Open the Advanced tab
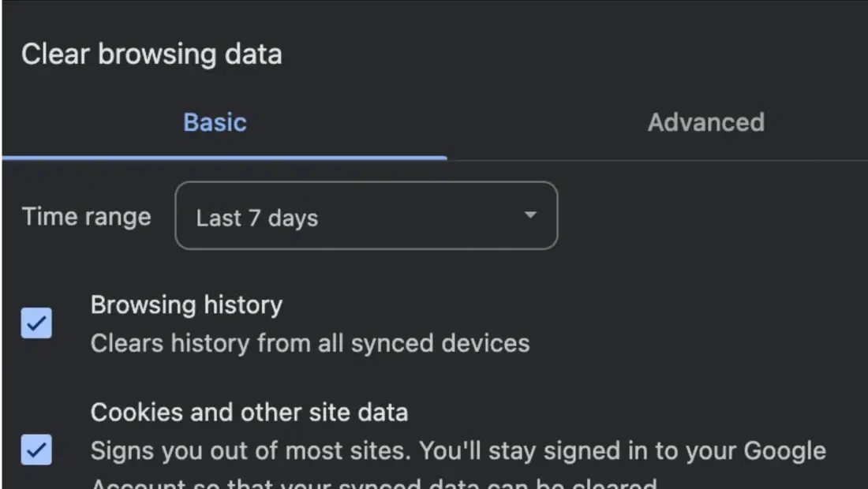This screenshot has width=868, height=489. click(705, 122)
